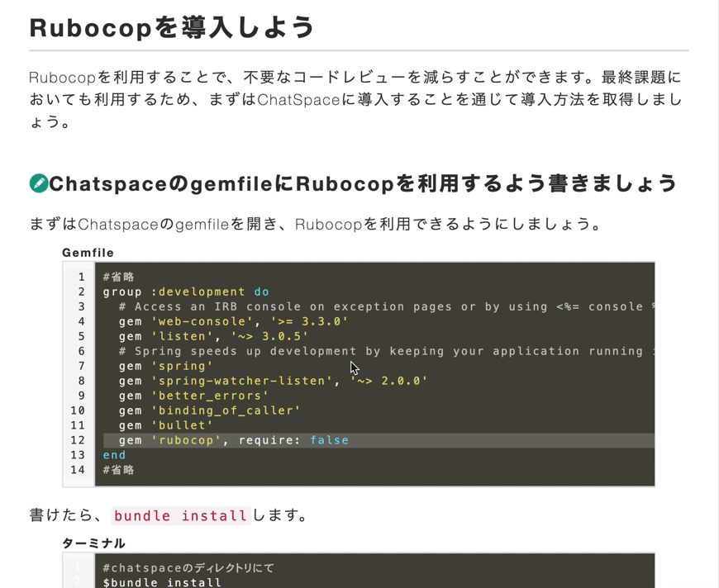The height and width of the screenshot is (588, 719).
Task: Click the '#chatspaceのディレクトリにて' terminal comment
Action: 188,568
